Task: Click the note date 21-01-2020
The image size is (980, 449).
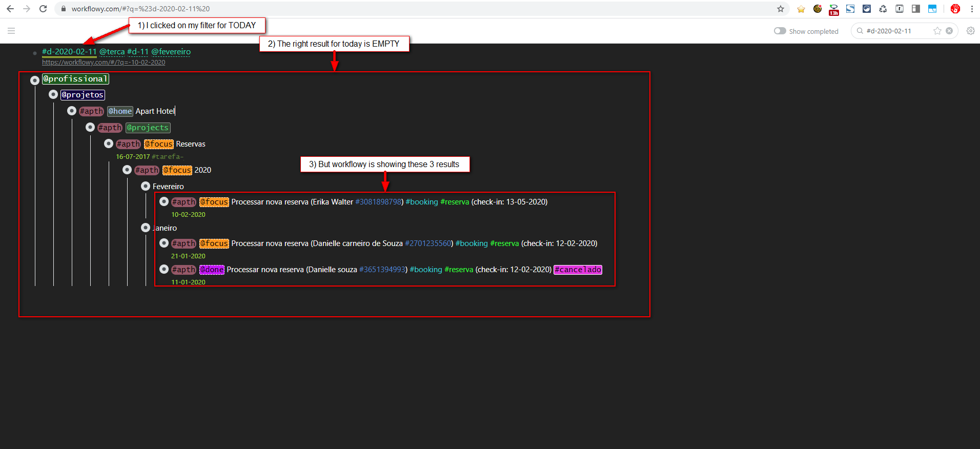Action: pyautogui.click(x=188, y=256)
